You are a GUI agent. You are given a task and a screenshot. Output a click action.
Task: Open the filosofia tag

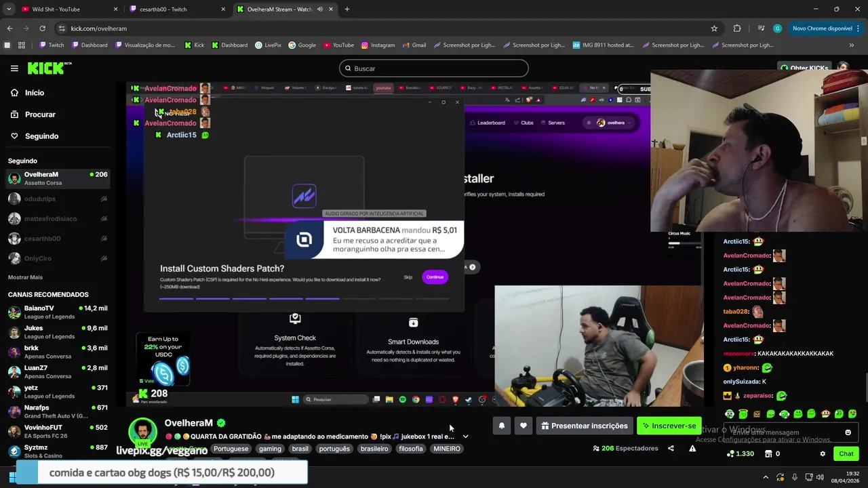(411, 449)
